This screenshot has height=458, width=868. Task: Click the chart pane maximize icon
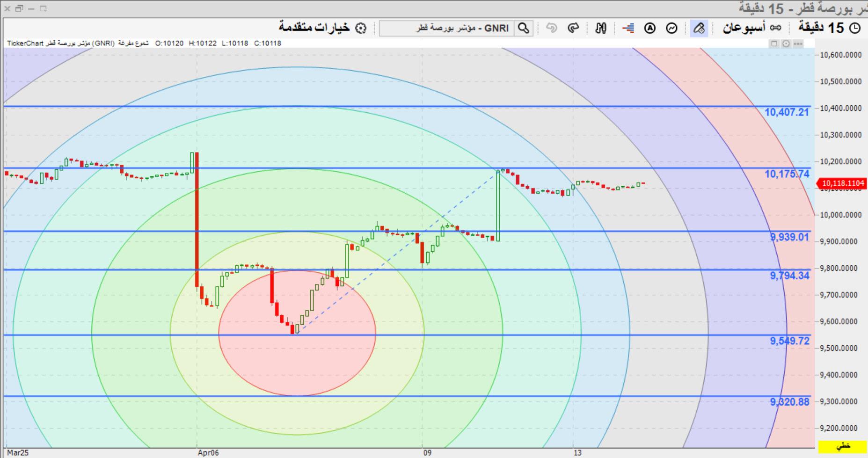pos(774,44)
